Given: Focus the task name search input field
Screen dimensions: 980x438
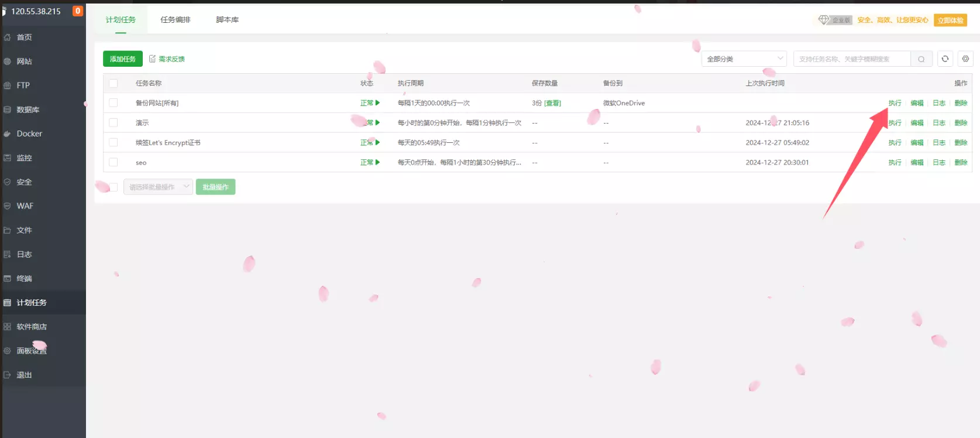Looking at the screenshot, I should [x=852, y=59].
